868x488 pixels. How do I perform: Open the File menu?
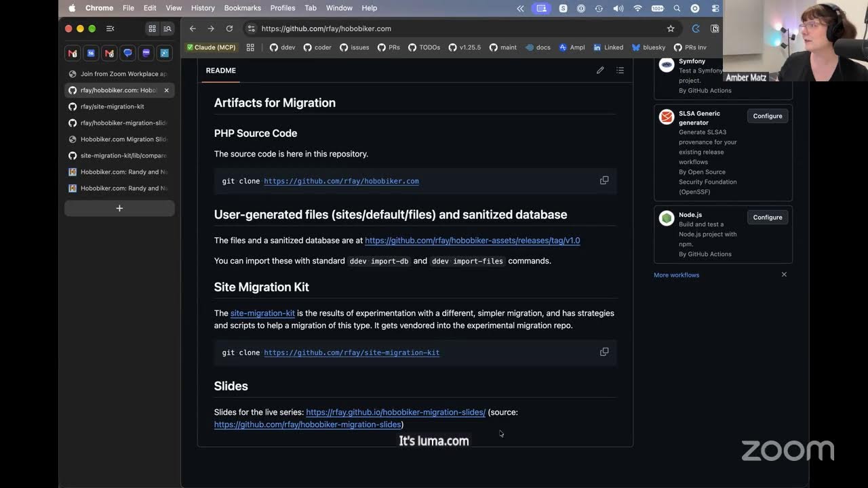click(x=128, y=8)
